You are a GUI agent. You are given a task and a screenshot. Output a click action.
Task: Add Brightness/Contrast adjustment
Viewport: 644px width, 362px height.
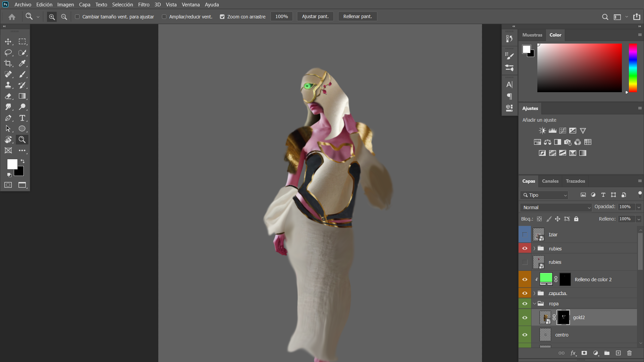point(542,131)
